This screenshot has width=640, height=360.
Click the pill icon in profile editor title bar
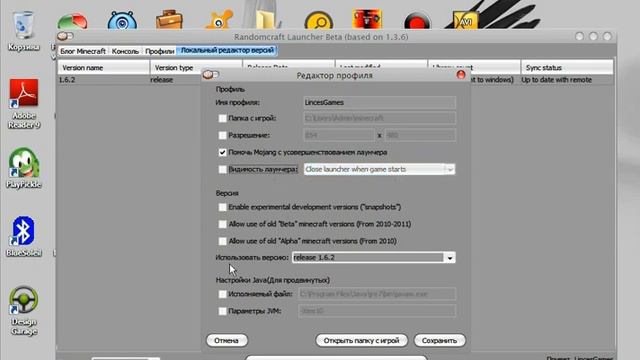pyautogui.click(x=211, y=74)
